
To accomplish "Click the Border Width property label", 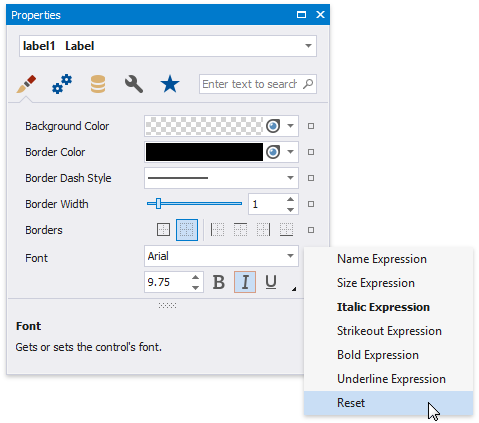I will coord(57,204).
